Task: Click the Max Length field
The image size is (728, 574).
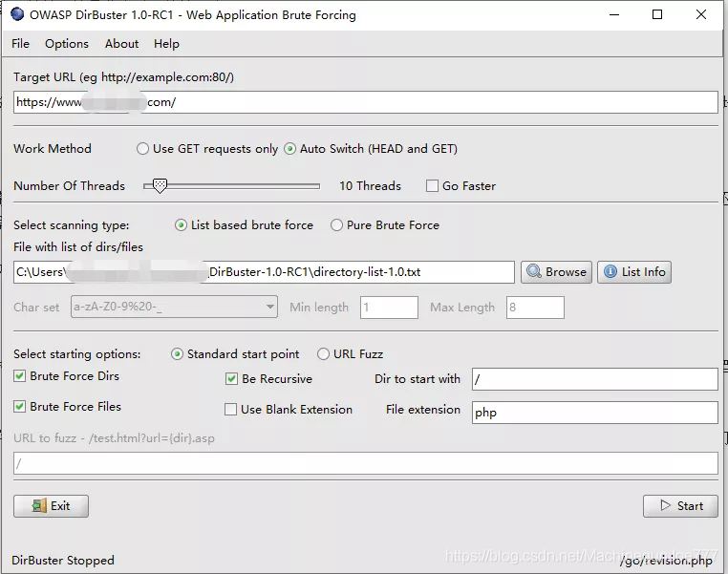Action: pos(535,308)
